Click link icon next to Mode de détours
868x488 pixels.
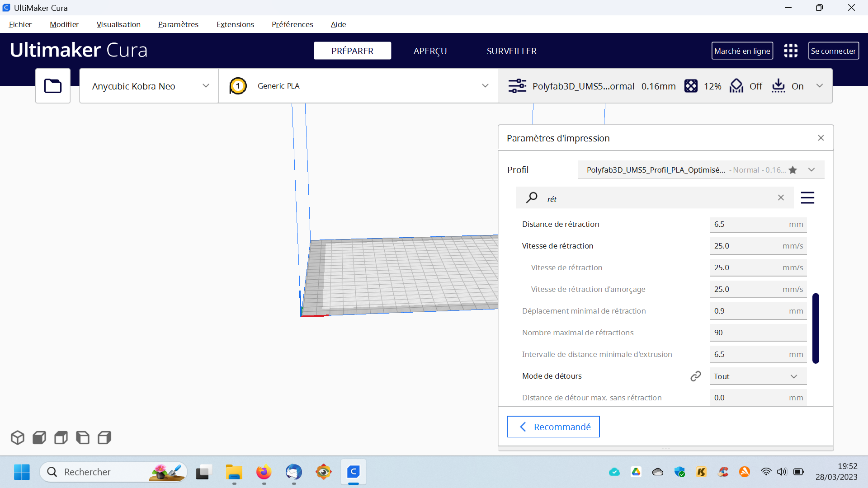pyautogui.click(x=696, y=376)
